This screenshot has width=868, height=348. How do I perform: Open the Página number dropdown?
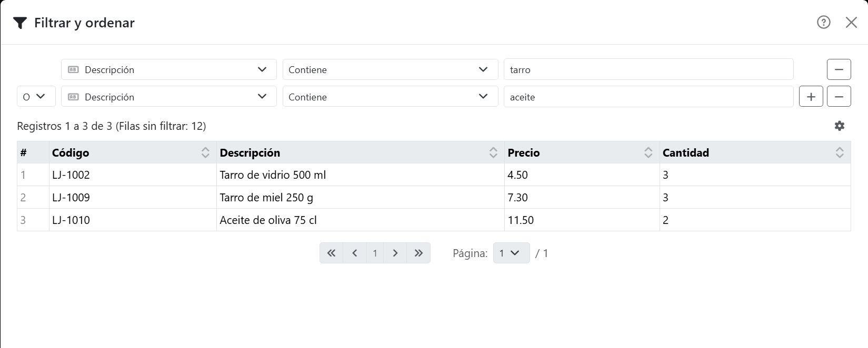coord(511,253)
